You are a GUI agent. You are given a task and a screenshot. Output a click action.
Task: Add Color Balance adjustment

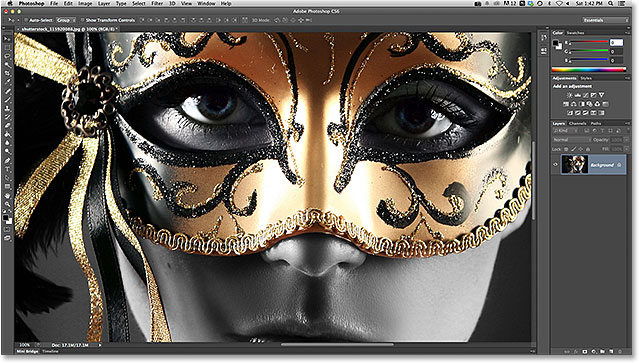click(573, 104)
